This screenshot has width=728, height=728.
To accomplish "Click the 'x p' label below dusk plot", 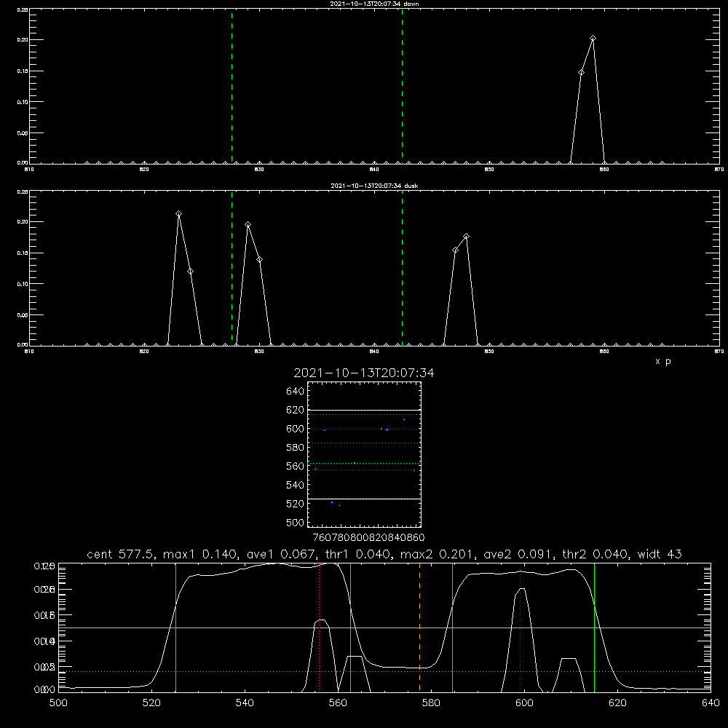I will coord(662,361).
